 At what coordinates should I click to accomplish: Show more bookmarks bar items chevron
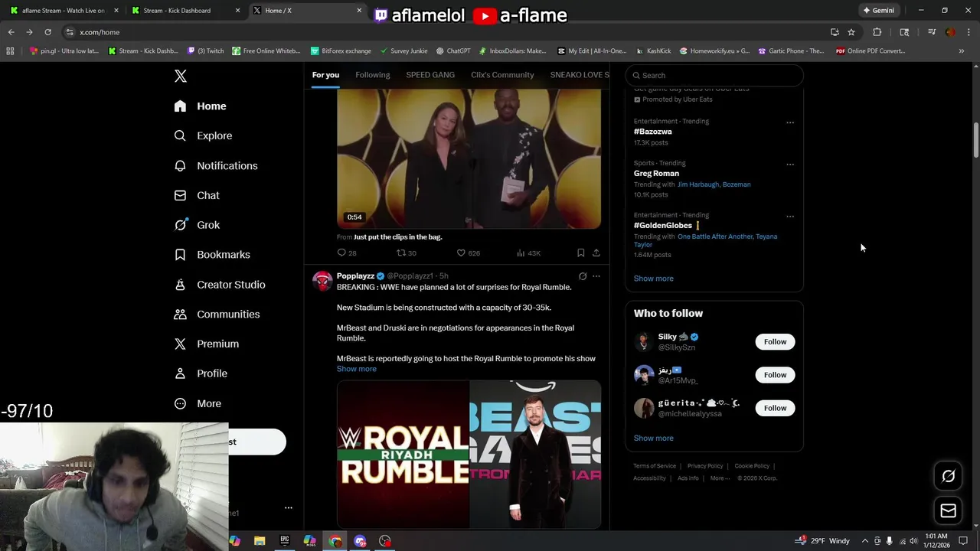(962, 51)
